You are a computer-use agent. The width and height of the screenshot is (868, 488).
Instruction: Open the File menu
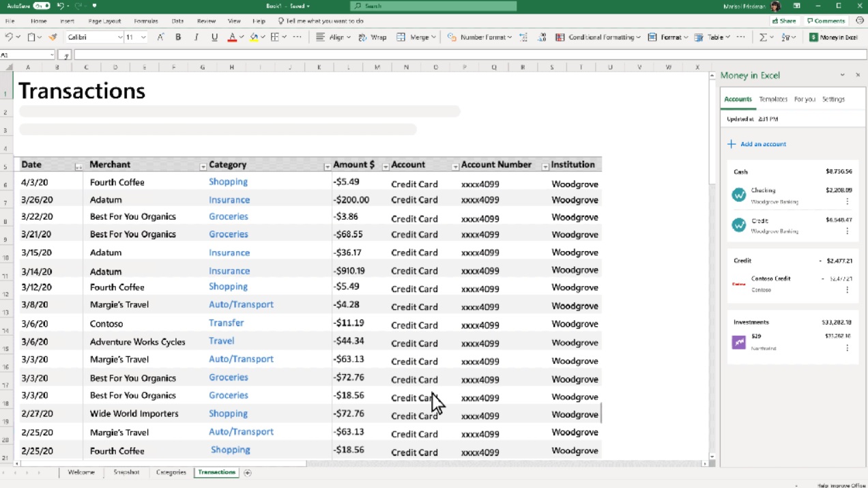(10, 21)
